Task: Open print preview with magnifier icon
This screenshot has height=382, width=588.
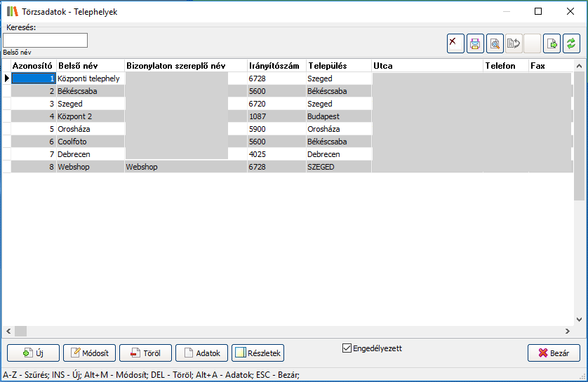Action: 494,43
